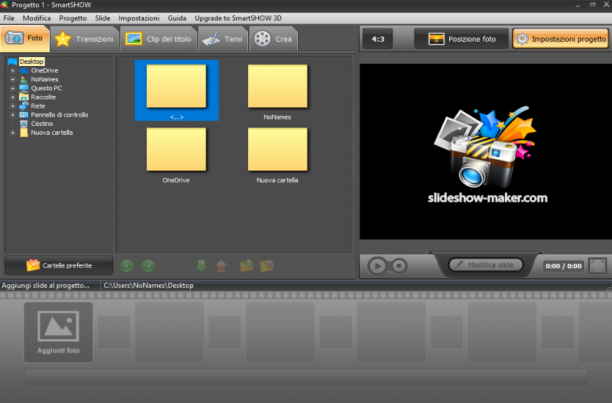Screen dimensions: 612x403
Task: Select Raccolte in the folder tree
Action: click(x=43, y=97)
